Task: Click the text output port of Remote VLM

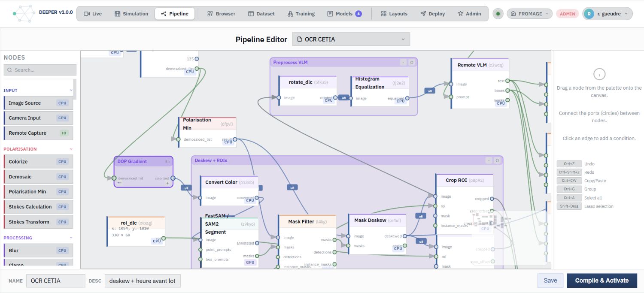Action: click(507, 81)
